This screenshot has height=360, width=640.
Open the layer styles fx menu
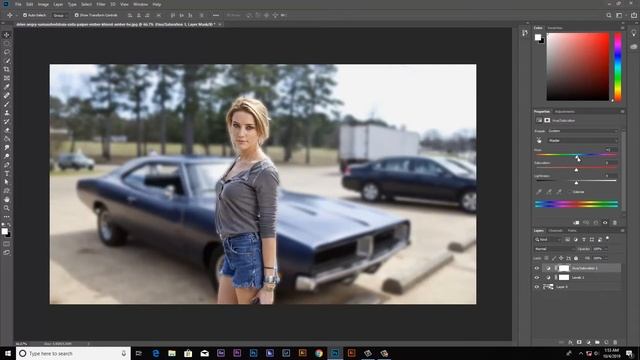(x=570, y=342)
